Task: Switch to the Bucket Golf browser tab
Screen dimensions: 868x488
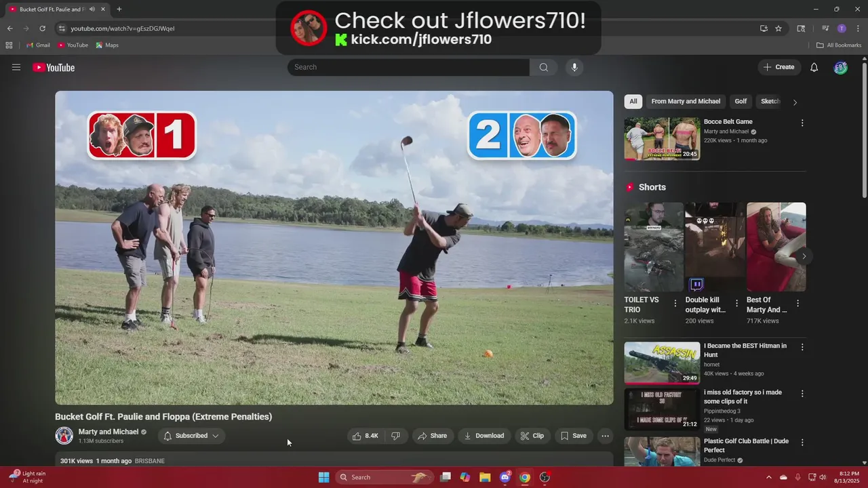Action: click(56, 9)
